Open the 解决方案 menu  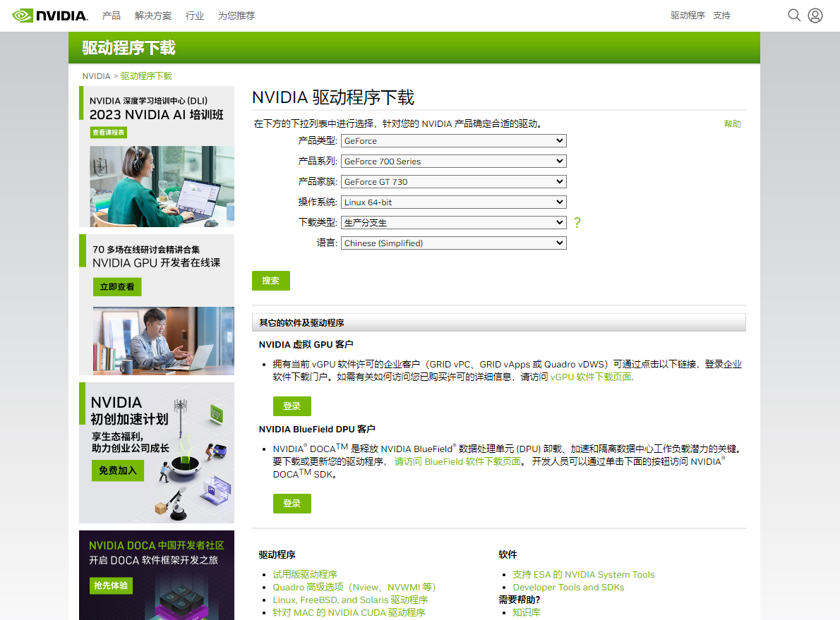coord(153,16)
